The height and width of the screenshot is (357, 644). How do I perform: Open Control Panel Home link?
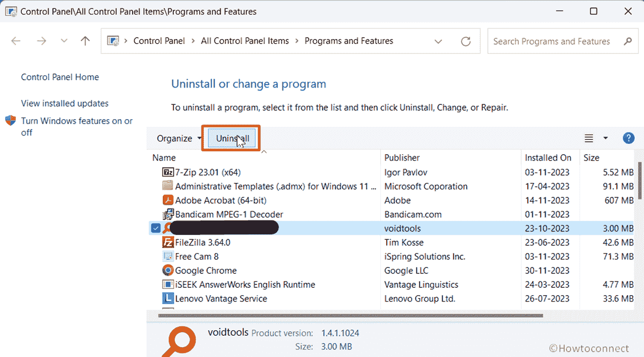[x=60, y=77]
